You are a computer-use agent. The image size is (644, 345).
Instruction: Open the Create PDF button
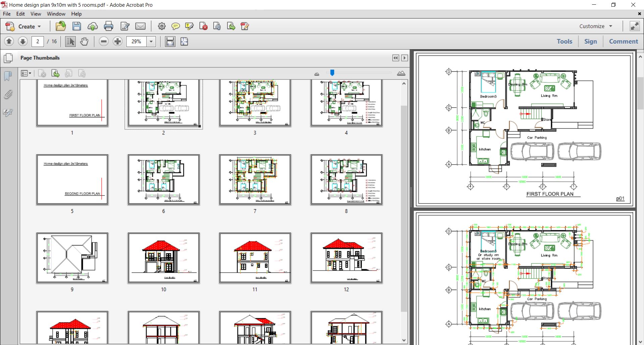23,26
